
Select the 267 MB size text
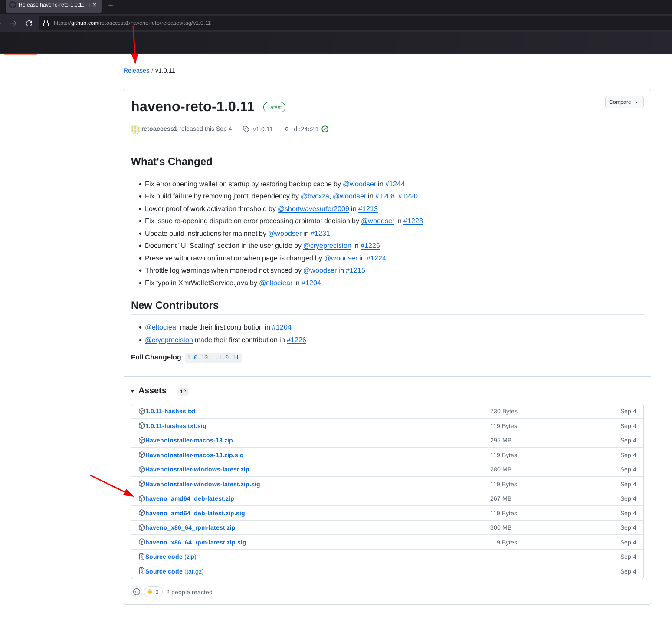click(x=501, y=498)
